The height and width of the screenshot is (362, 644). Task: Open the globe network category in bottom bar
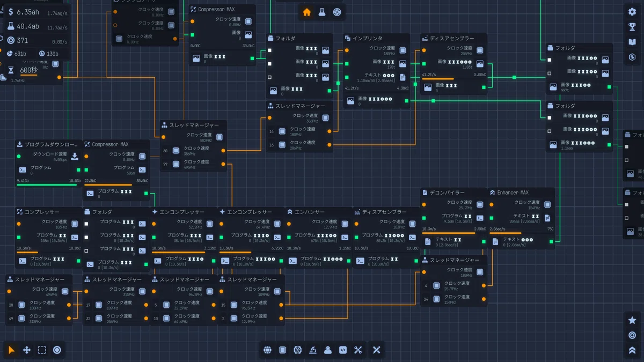pos(268,350)
